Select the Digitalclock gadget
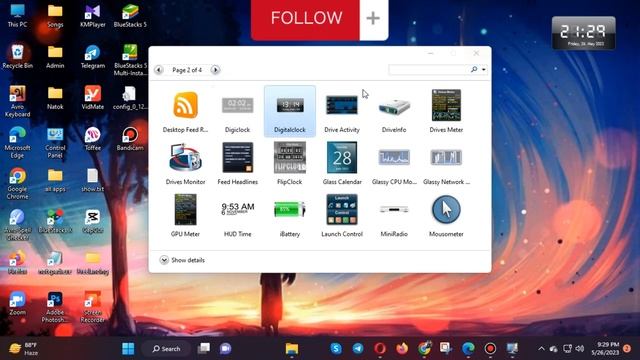Screen dimensions: 640x360 pos(290,111)
